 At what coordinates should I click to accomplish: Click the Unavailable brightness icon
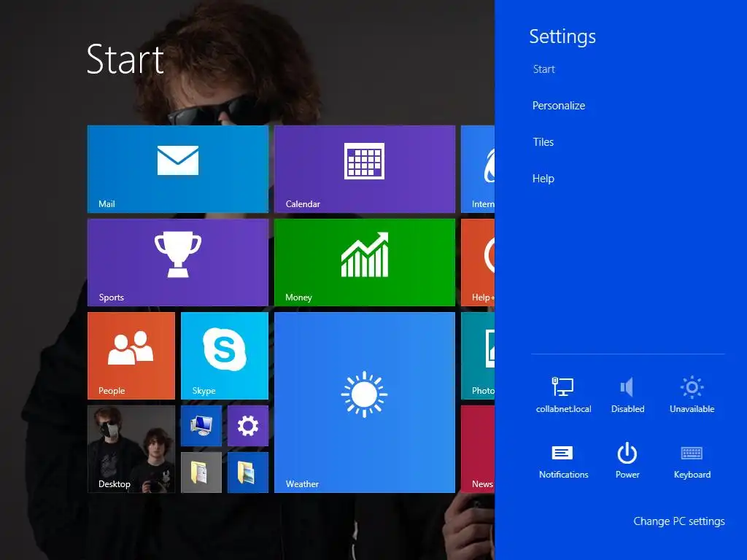click(692, 394)
